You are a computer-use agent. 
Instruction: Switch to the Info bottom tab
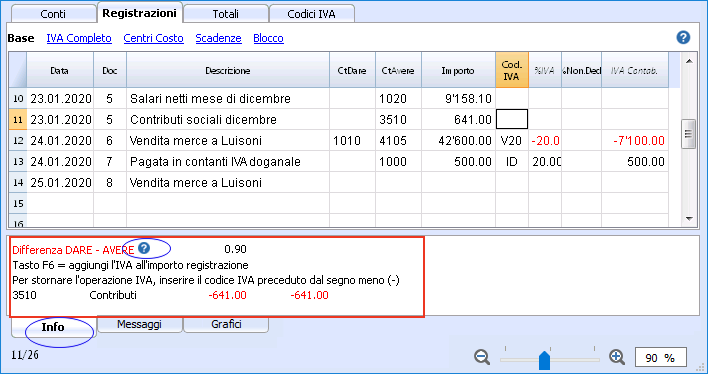(53, 327)
